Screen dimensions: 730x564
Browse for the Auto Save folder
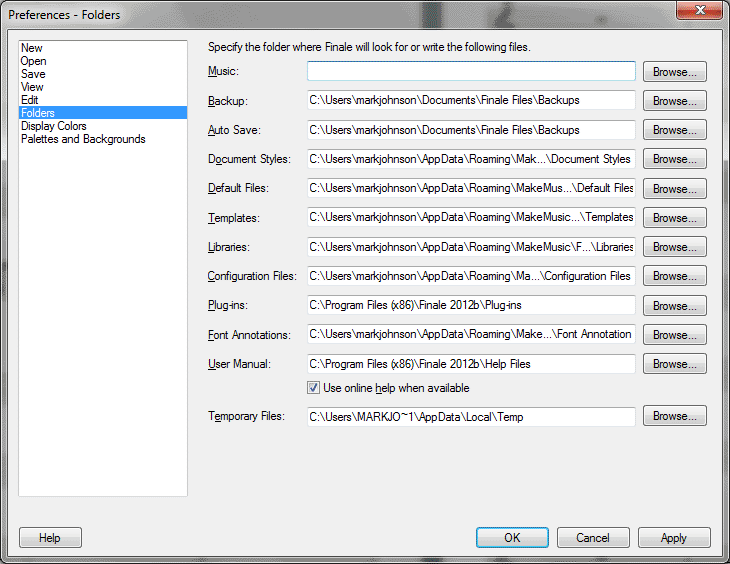[x=675, y=130]
